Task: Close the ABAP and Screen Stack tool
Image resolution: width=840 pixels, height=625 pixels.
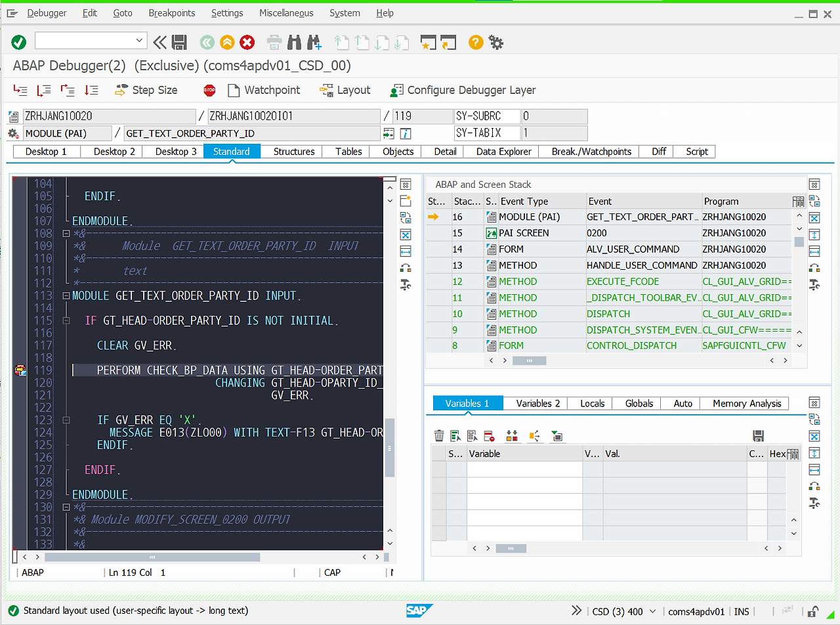Action: [x=814, y=184]
